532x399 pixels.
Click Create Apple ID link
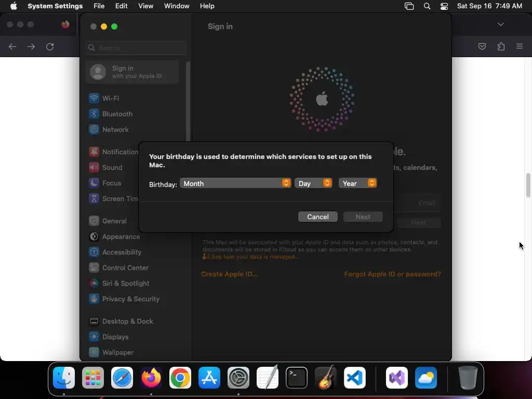229,274
